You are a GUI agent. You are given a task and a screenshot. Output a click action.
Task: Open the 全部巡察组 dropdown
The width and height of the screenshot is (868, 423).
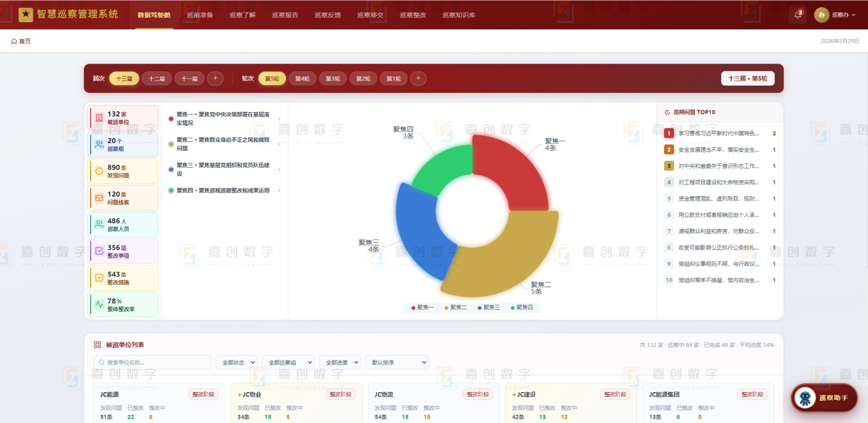click(288, 362)
